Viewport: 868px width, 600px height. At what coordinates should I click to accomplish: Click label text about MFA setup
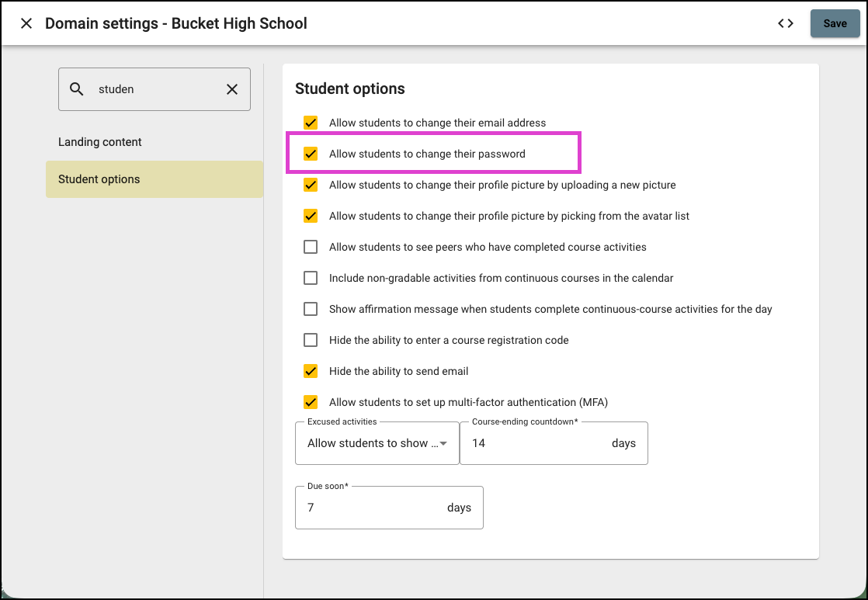(468, 402)
